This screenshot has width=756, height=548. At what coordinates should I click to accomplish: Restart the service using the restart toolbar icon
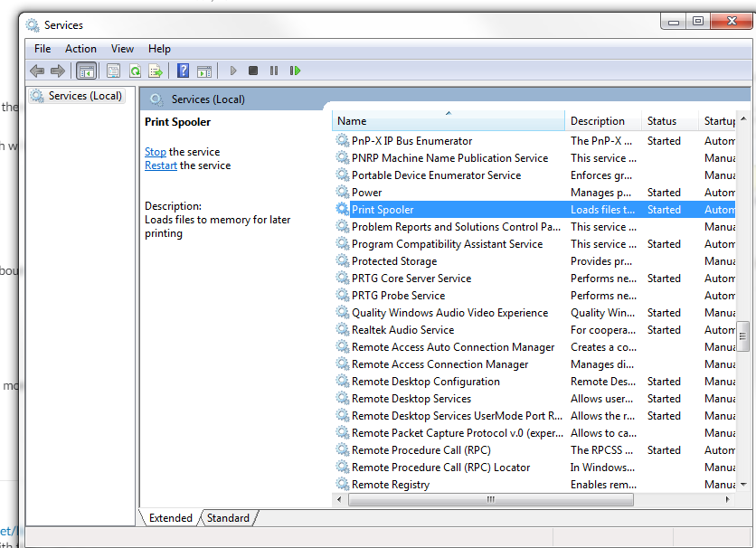pos(297,70)
